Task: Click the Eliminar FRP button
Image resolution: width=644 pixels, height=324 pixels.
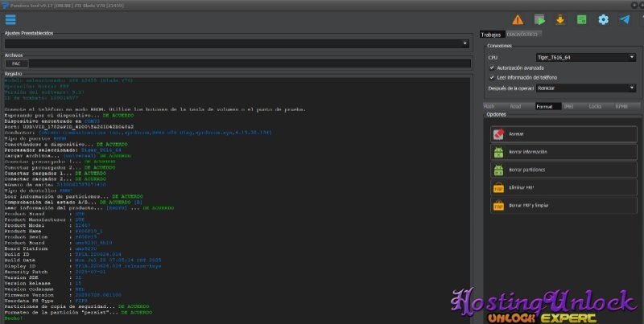Action: tap(563, 187)
